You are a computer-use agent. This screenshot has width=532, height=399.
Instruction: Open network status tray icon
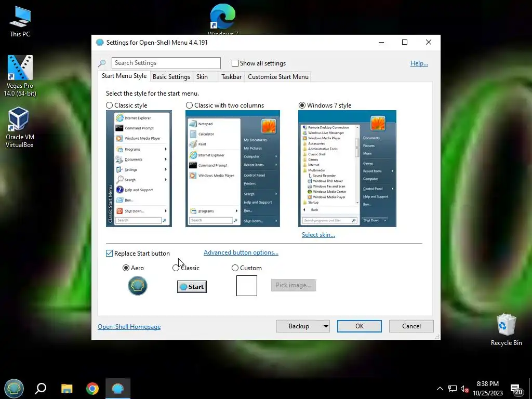point(453,389)
